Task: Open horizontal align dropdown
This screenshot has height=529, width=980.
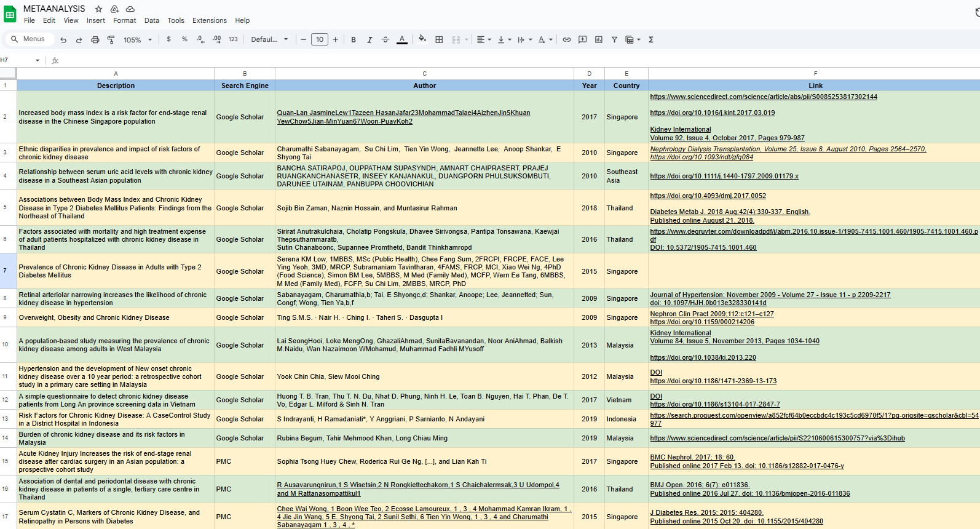Action: tap(484, 39)
